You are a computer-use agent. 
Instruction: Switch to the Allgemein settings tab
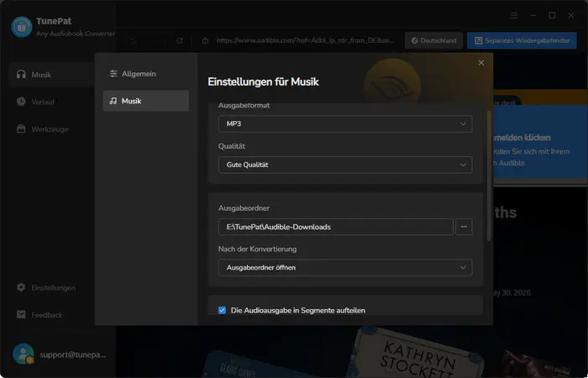point(146,74)
